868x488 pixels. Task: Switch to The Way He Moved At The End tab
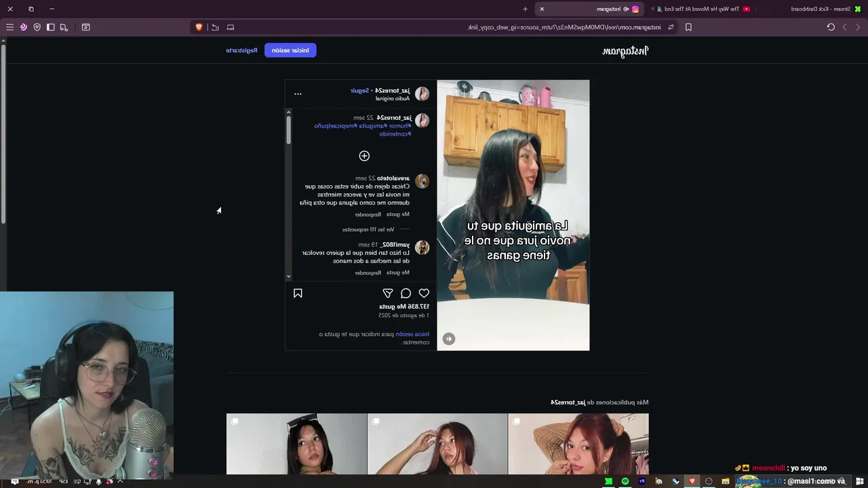[x=702, y=9]
